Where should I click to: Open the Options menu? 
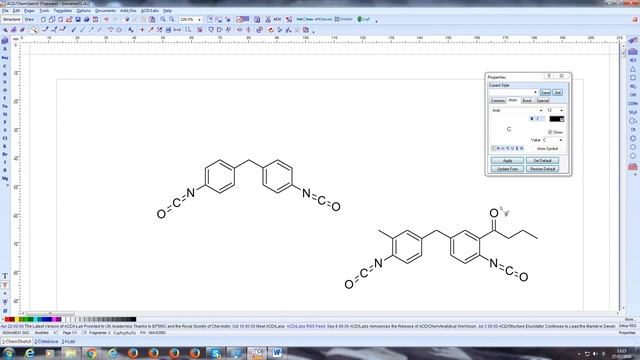coord(84,11)
